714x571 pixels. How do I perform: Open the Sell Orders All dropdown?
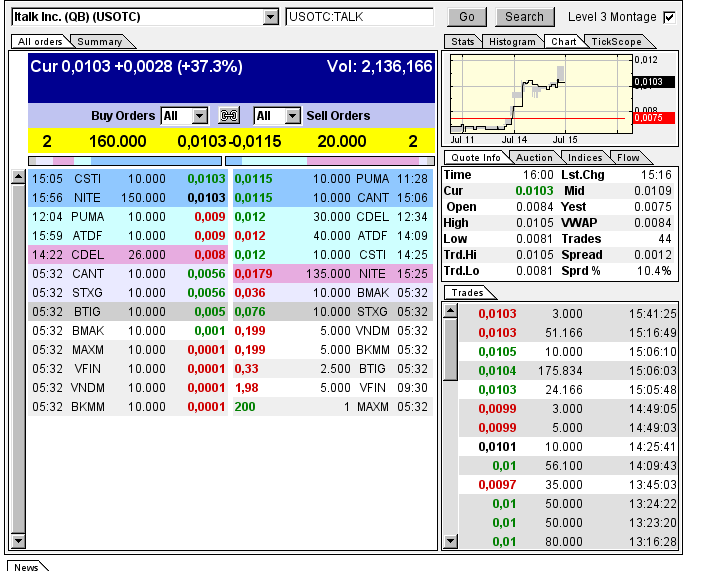click(x=293, y=116)
